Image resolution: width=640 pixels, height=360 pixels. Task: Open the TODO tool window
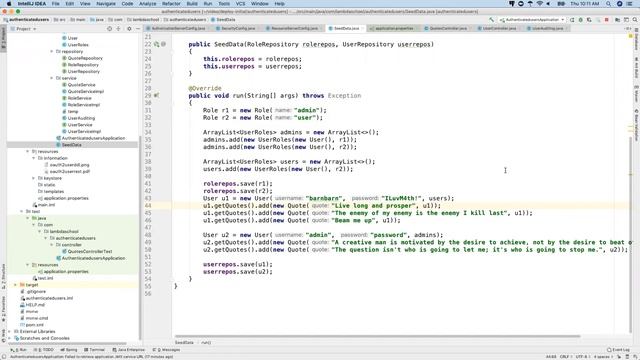pyautogui.click(x=44, y=350)
